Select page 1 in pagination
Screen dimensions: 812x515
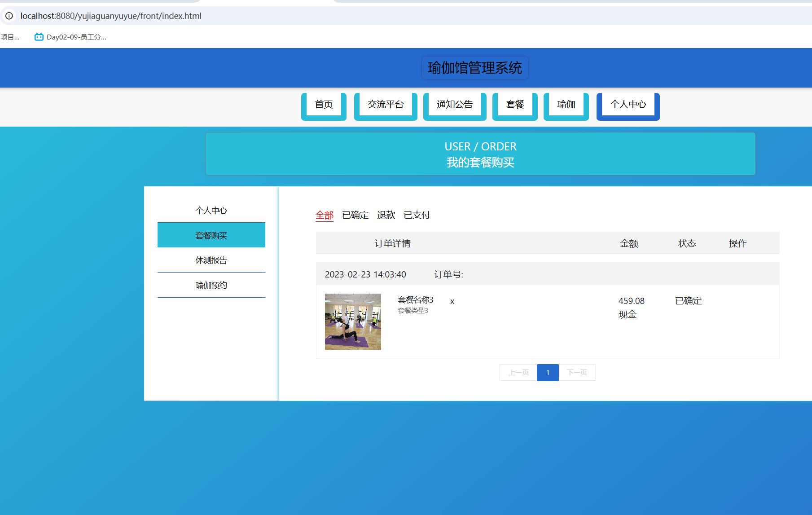(548, 373)
